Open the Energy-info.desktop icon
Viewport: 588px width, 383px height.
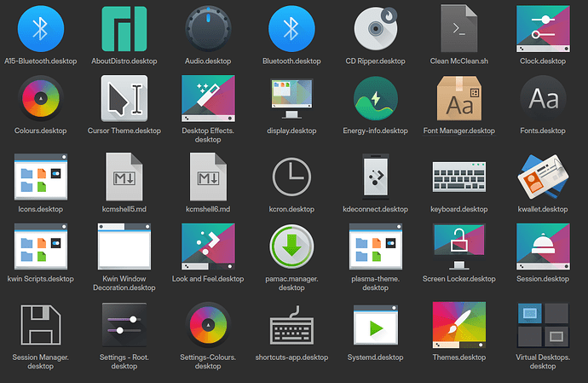[375, 98]
